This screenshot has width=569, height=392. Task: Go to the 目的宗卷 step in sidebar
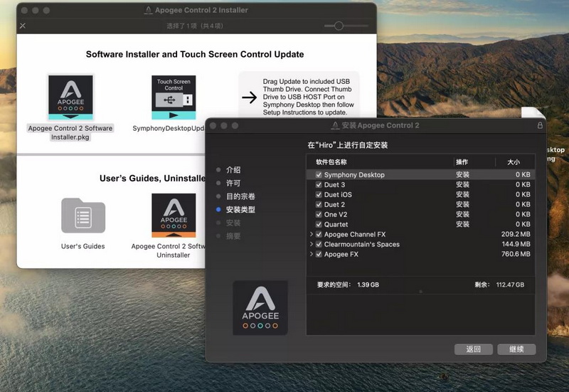pyautogui.click(x=240, y=196)
